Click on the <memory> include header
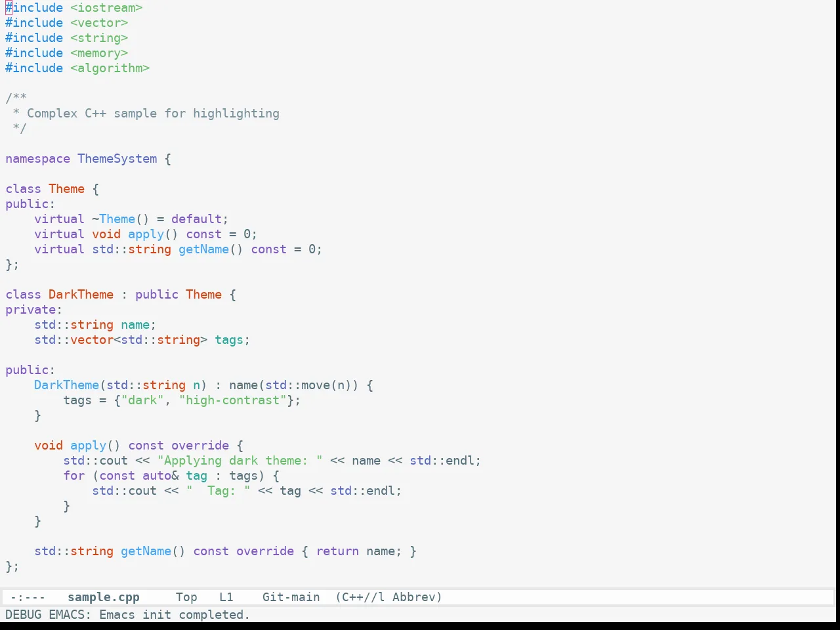The height and width of the screenshot is (630, 840). (x=99, y=53)
